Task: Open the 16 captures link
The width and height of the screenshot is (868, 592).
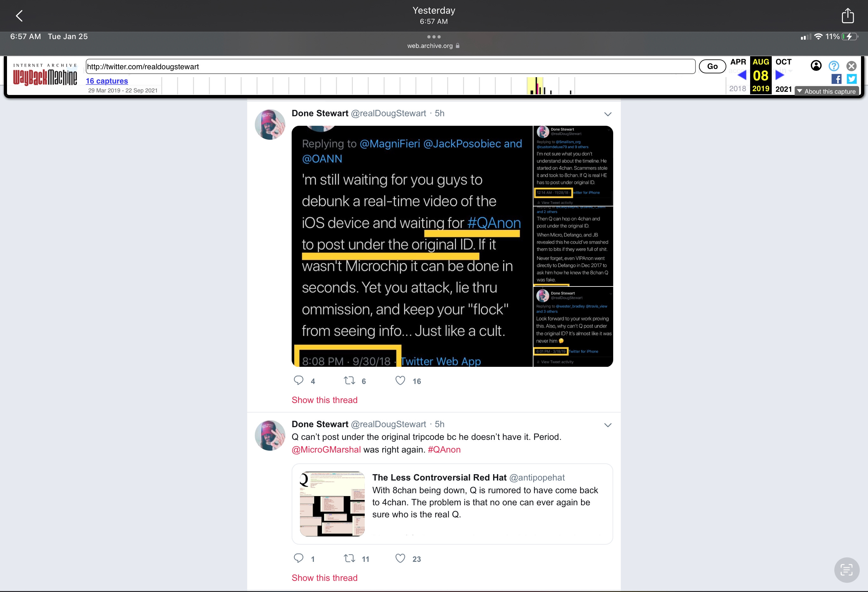Action: (x=107, y=81)
